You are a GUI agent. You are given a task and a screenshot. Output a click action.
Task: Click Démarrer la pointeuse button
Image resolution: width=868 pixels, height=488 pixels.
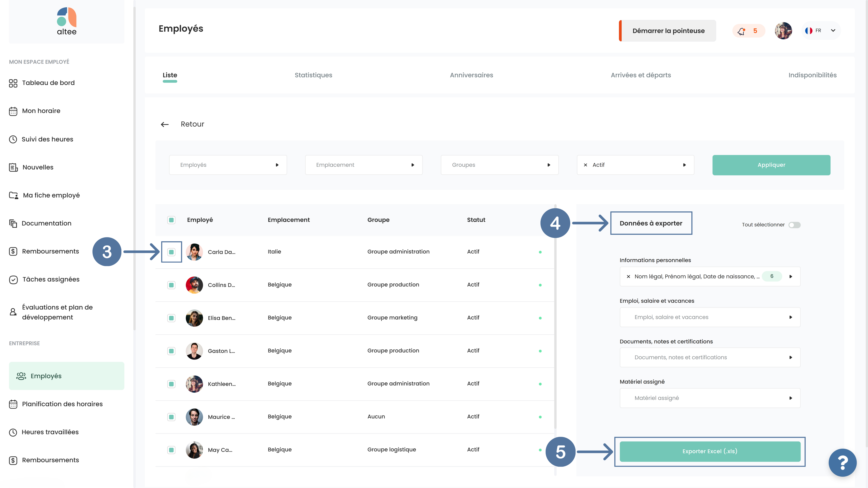(668, 31)
